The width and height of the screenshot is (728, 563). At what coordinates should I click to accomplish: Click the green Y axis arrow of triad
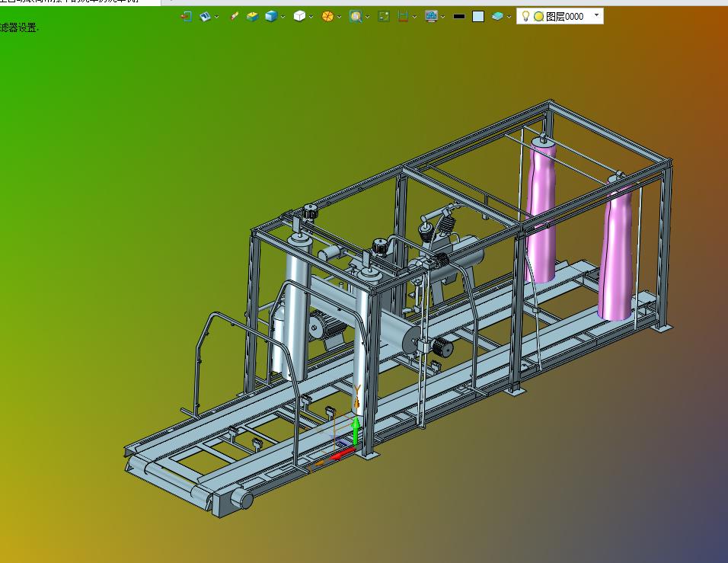356,423
